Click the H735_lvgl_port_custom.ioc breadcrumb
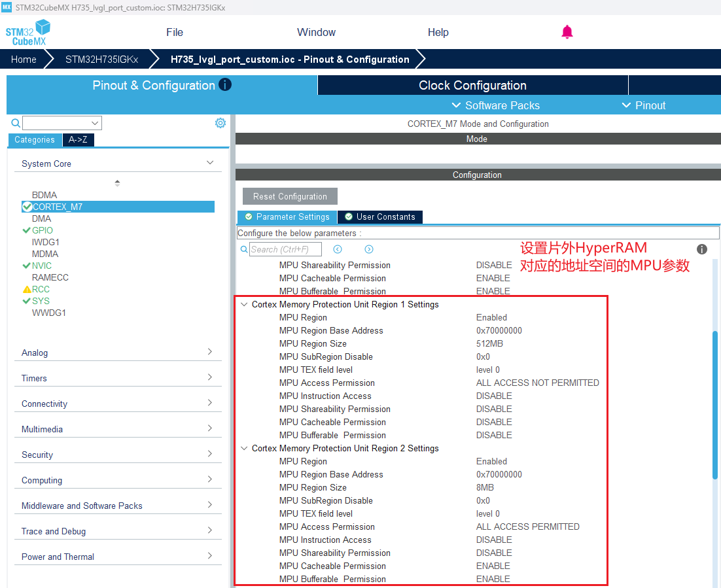The height and width of the screenshot is (588, 721). click(x=290, y=60)
